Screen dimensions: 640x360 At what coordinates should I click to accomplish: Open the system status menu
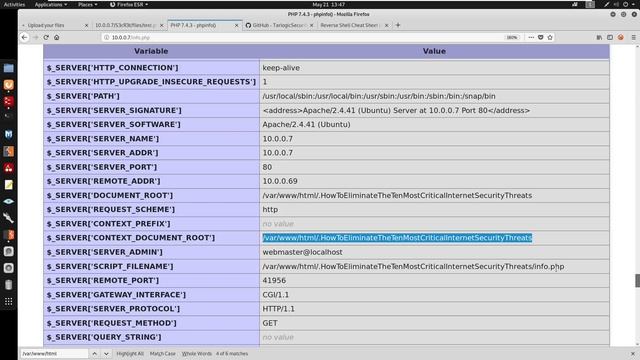[620, 4]
